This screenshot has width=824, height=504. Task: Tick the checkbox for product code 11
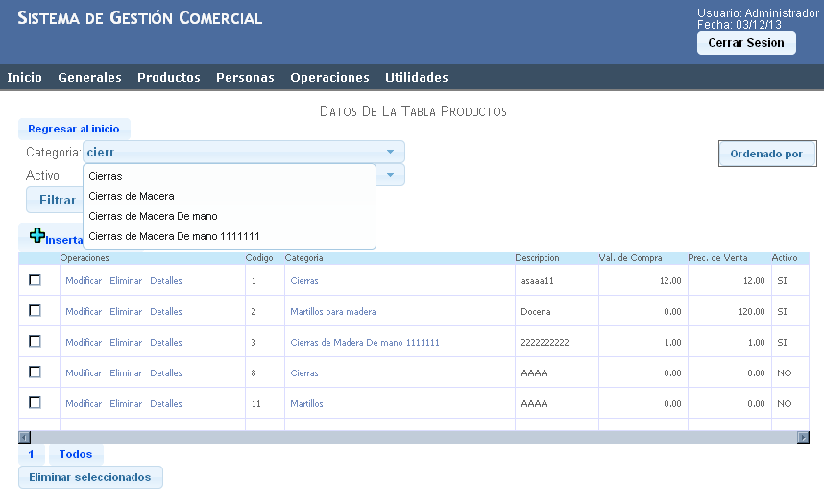tap(35, 402)
